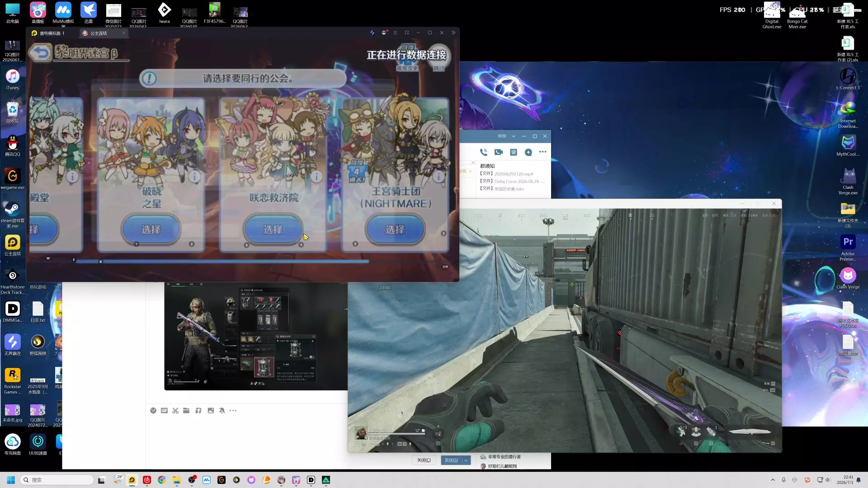Viewport: 868px width, 488px height.
Task: Show info for 咲恋救济院 guild card
Action: [x=316, y=177]
